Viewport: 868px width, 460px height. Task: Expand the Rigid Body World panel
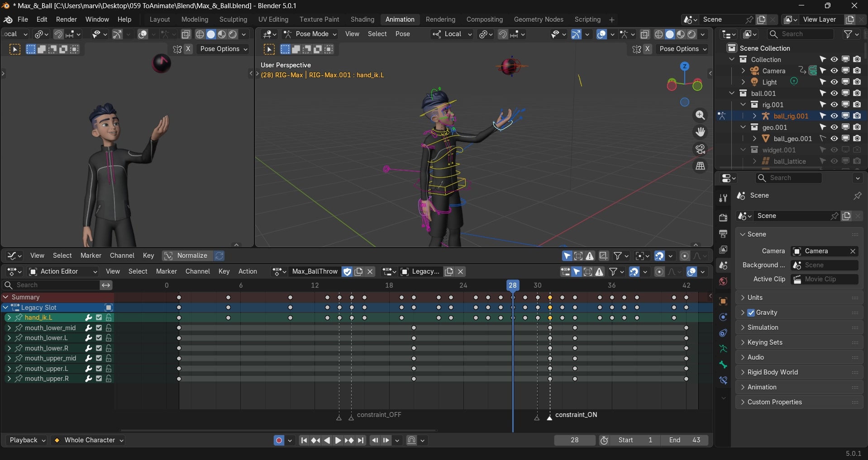tap(773, 372)
